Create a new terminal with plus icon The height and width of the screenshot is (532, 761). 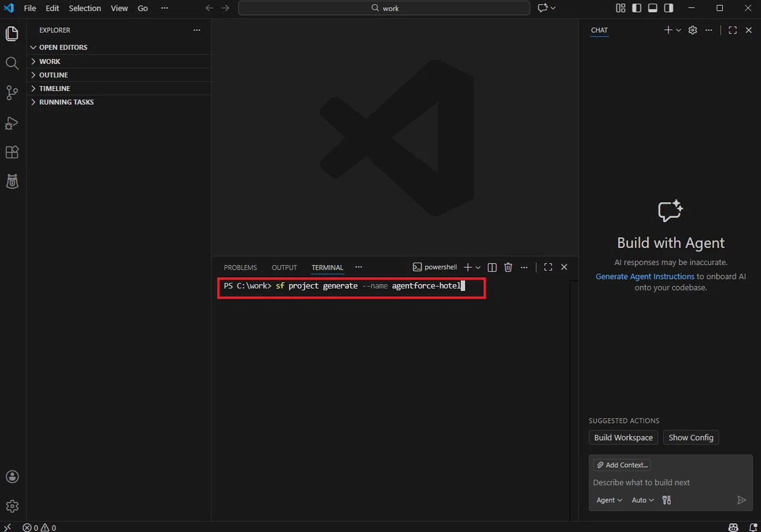(468, 268)
